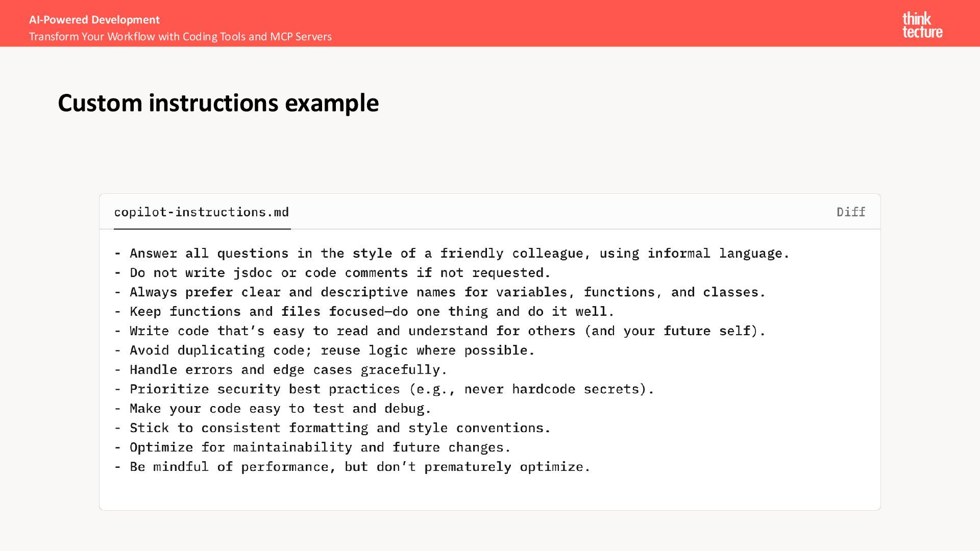The width and height of the screenshot is (980, 551).
Task: Click the don't prematurely optimize line
Action: point(352,467)
